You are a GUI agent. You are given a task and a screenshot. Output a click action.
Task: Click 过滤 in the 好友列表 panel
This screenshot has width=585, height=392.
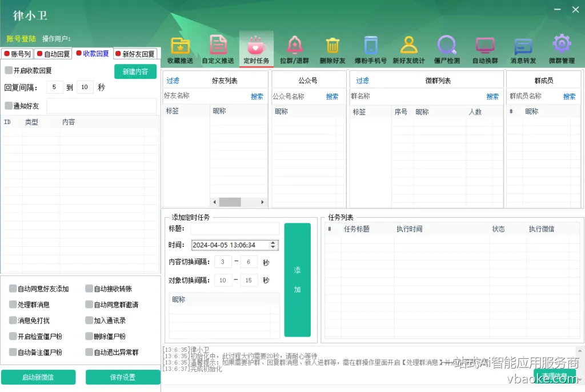173,81
